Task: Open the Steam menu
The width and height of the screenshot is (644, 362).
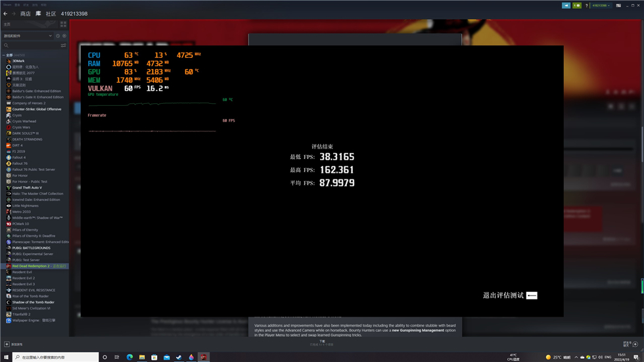Action: coord(7,5)
